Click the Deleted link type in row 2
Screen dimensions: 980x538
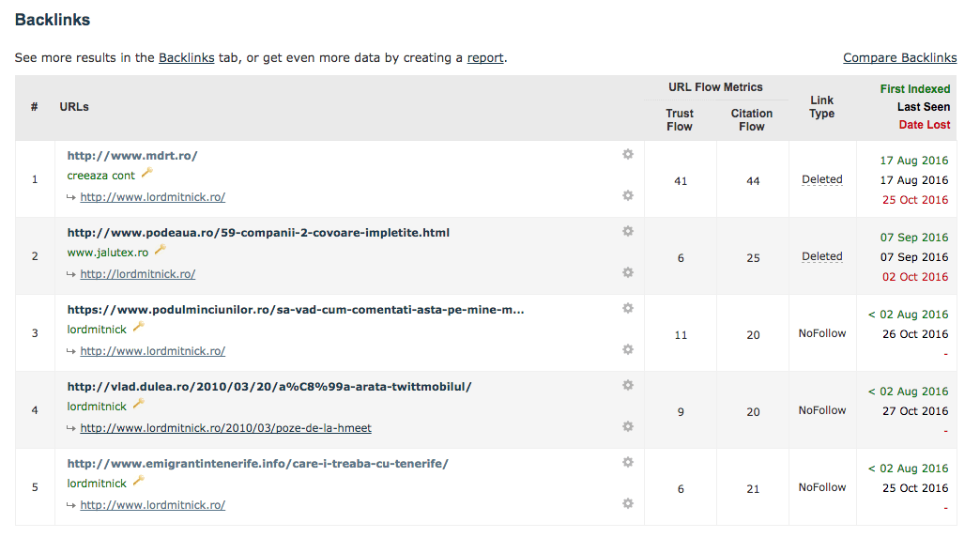pyautogui.click(x=821, y=256)
